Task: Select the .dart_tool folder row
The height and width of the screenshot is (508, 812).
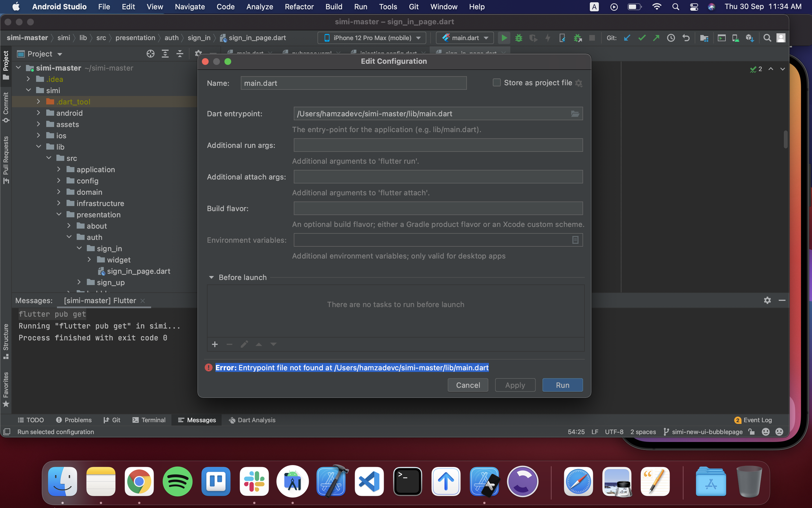Action: point(105,102)
